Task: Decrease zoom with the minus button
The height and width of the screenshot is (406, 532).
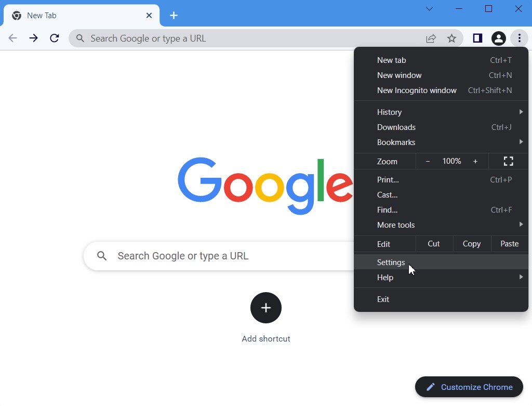Action: pyautogui.click(x=428, y=161)
